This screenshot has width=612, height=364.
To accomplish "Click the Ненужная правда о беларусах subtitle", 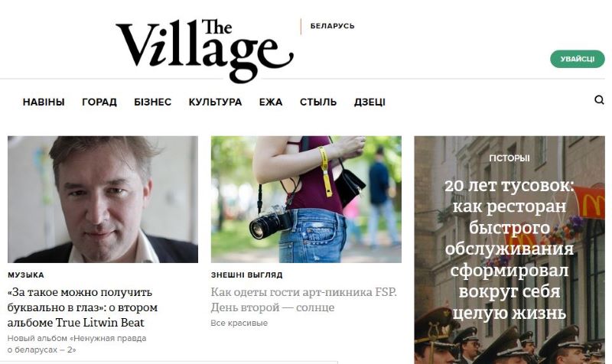I will (77, 343).
